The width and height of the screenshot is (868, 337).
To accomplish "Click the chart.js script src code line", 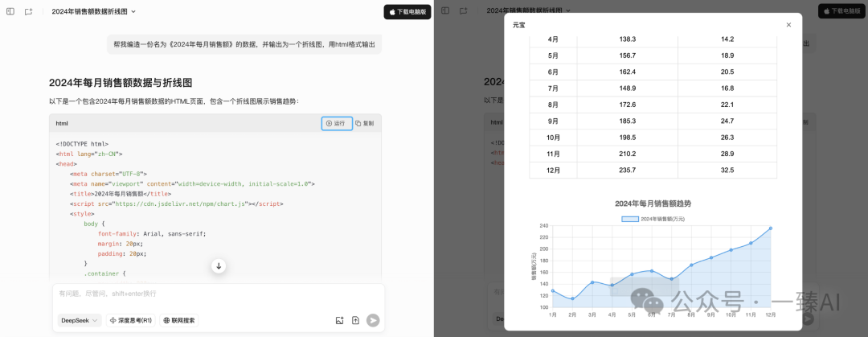I will click(x=177, y=204).
